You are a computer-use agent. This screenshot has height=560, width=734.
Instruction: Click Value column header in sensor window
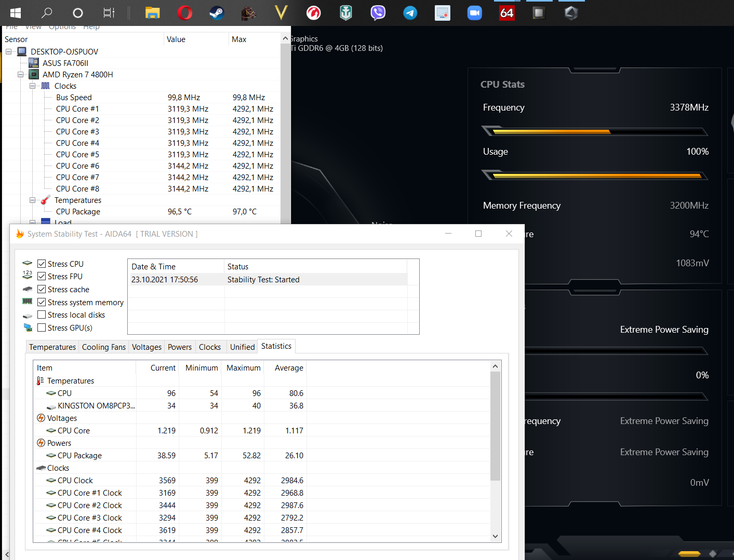(x=196, y=39)
